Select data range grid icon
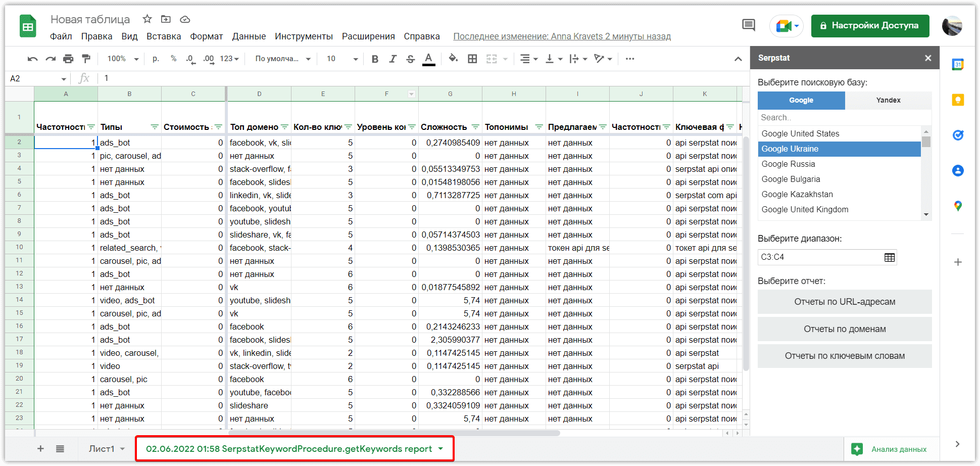980x466 pixels. tap(890, 257)
